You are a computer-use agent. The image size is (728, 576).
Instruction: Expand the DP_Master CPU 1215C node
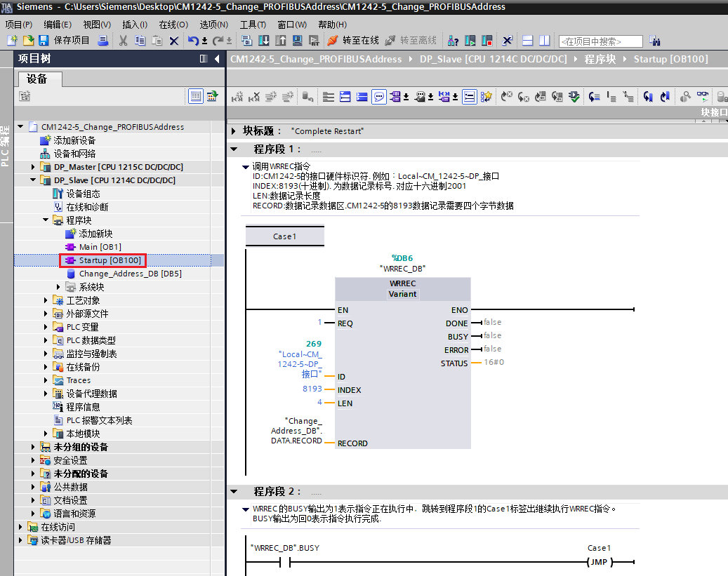[32, 167]
